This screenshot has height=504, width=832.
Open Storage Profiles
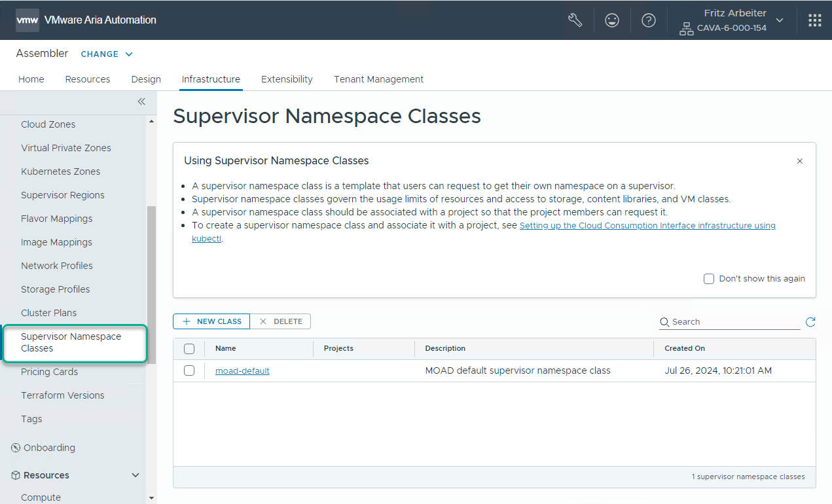[56, 289]
